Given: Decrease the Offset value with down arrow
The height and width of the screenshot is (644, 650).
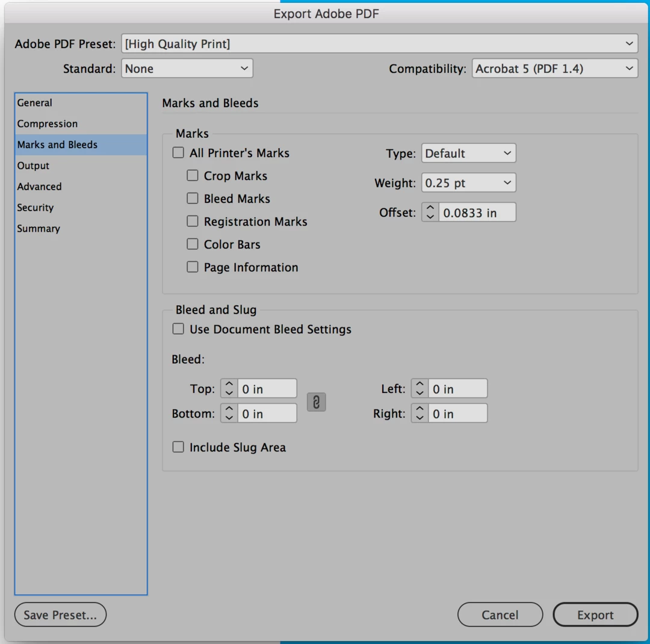Looking at the screenshot, I should pos(430,217).
